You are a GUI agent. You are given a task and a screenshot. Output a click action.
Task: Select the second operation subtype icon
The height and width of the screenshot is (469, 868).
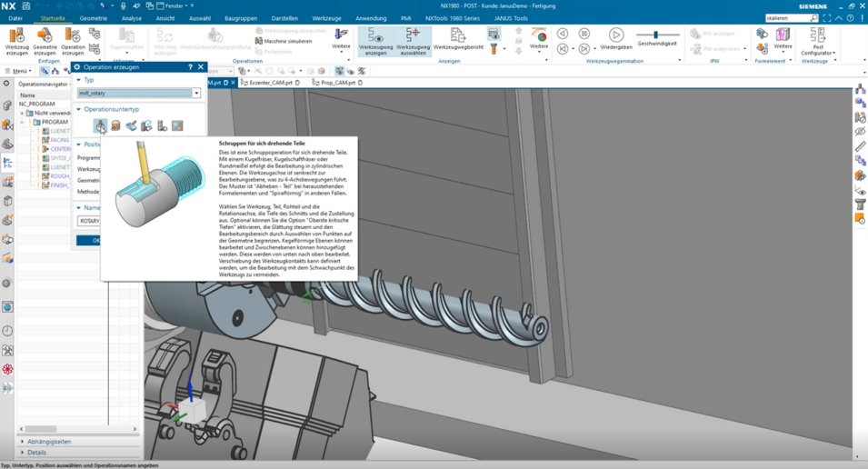click(x=115, y=126)
